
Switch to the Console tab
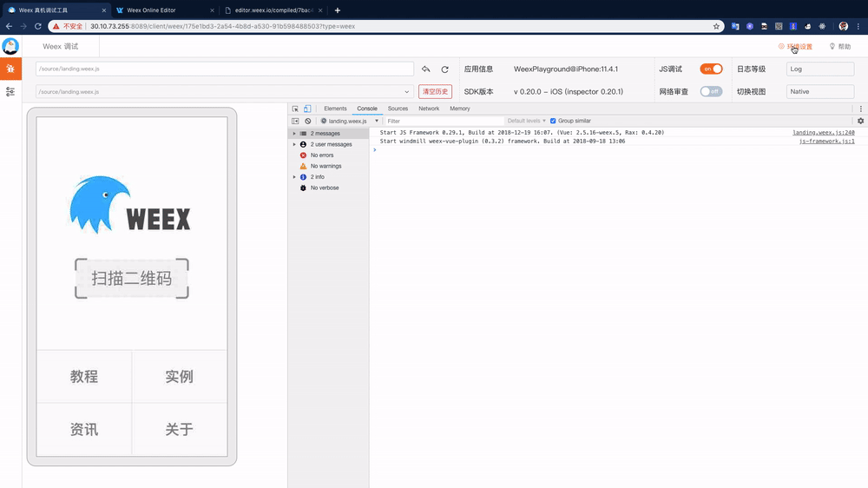click(x=367, y=109)
